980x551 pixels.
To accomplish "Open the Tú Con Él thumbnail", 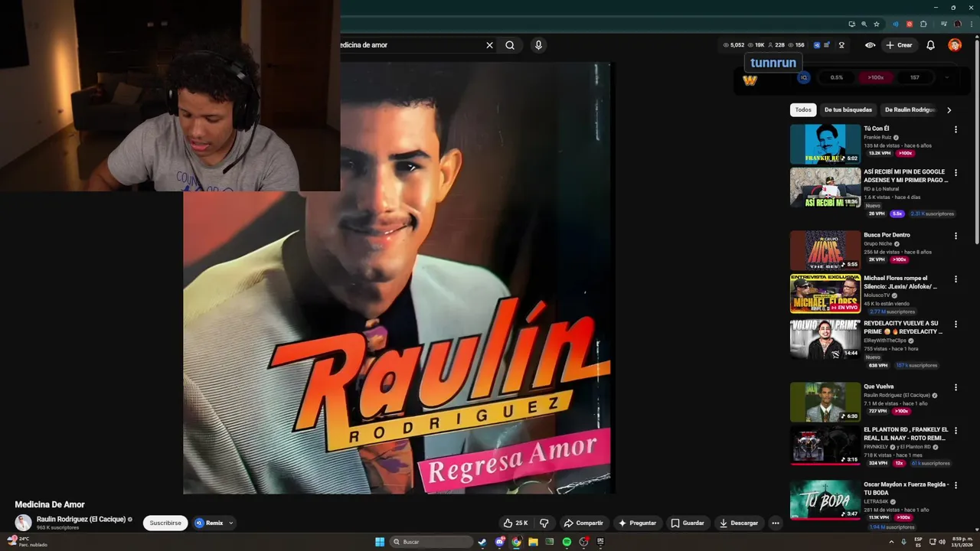I will (x=825, y=144).
